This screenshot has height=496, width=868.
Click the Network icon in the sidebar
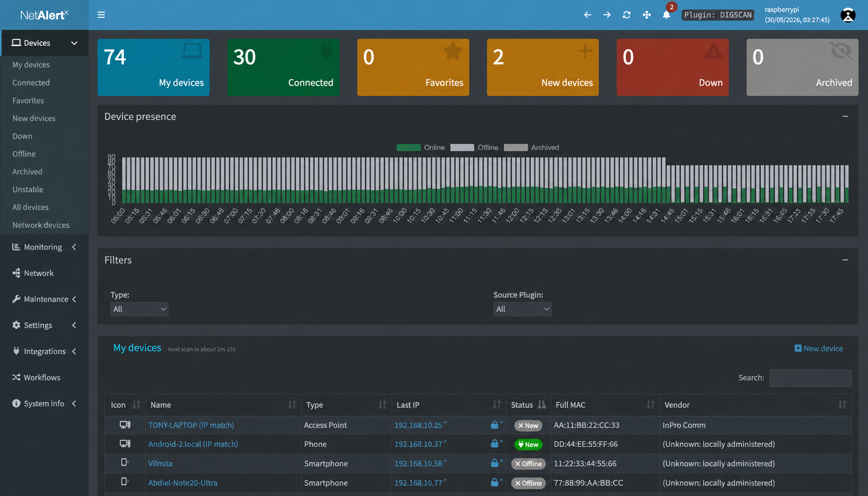[16, 273]
